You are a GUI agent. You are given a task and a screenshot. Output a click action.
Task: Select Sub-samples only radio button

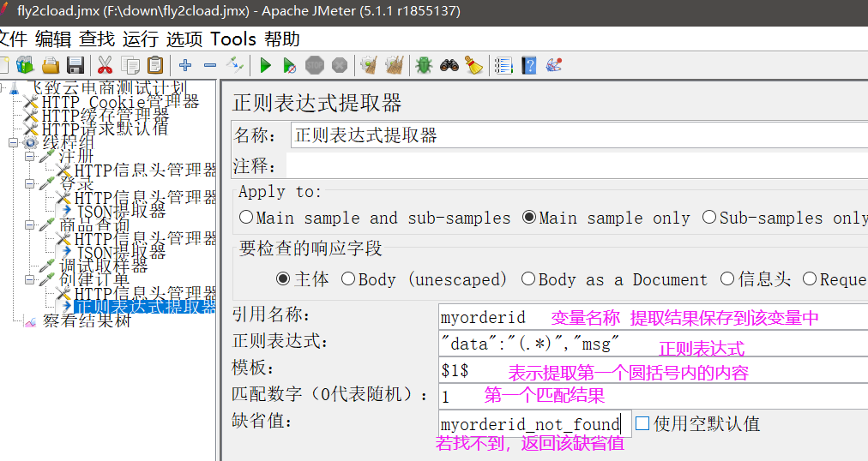pos(709,218)
